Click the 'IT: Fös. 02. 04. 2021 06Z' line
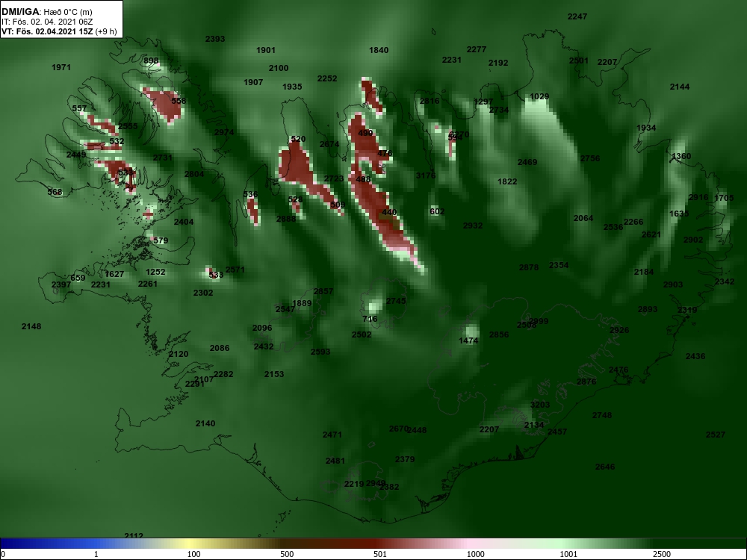The height and width of the screenshot is (560, 747). 46,22
